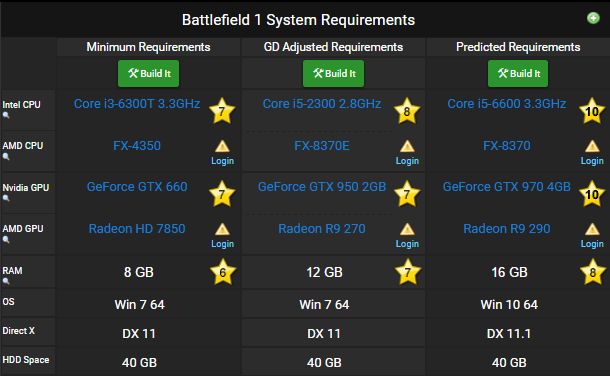Click star rating 10 next to Core i5-6600

592,111
